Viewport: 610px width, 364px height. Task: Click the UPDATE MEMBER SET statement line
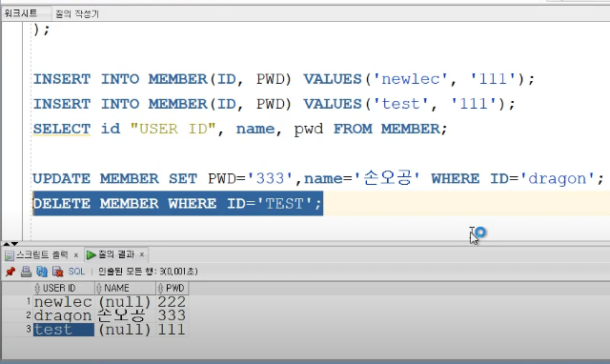[x=318, y=178]
